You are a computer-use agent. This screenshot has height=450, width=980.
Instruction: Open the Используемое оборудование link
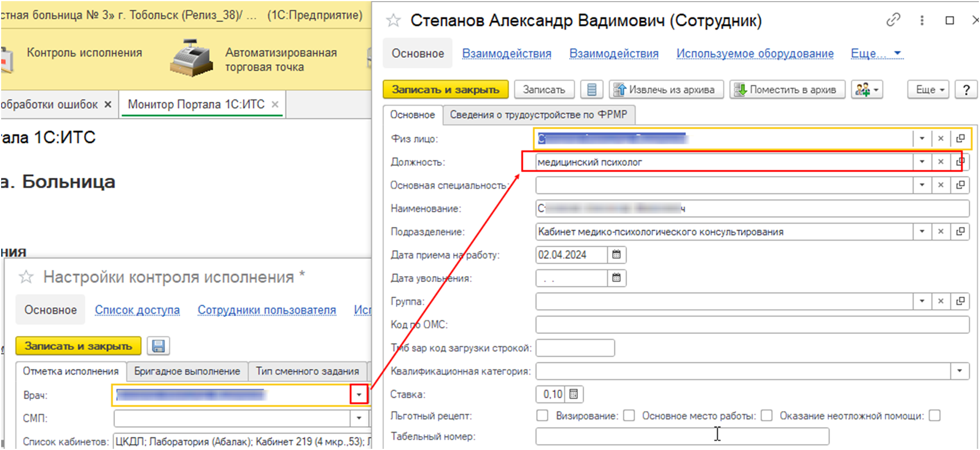pyautogui.click(x=755, y=53)
